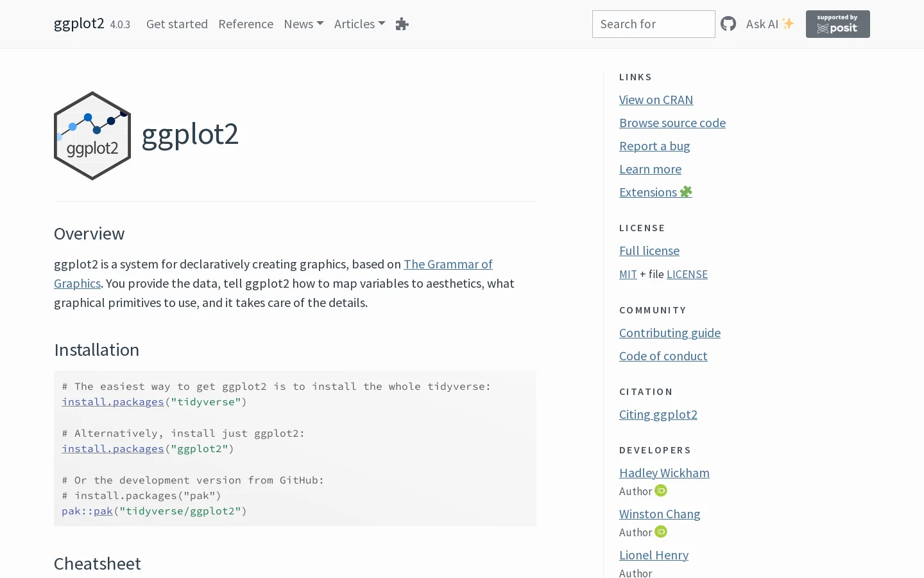
Task: Open Winston Chang's developer page
Action: (x=660, y=514)
